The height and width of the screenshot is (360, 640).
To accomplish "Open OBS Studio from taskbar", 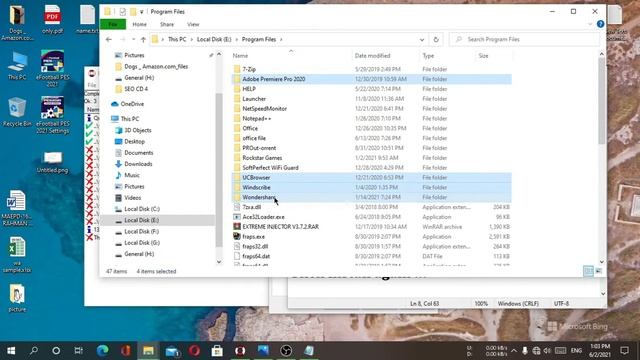I will click(286, 351).
